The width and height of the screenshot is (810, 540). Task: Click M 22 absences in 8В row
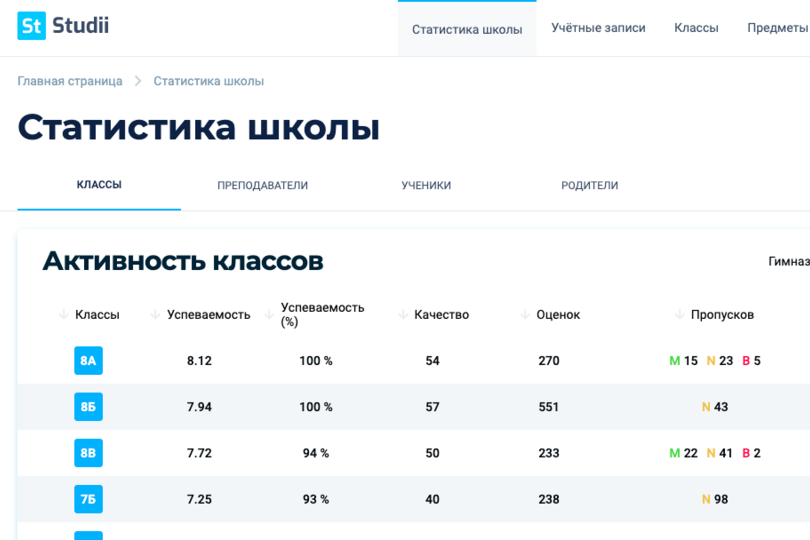(683, 453)
